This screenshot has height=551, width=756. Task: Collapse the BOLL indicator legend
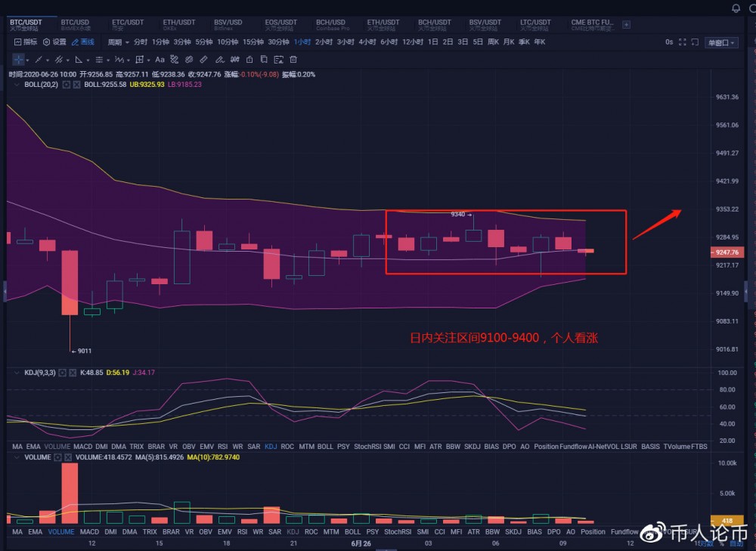click(17, 85)
